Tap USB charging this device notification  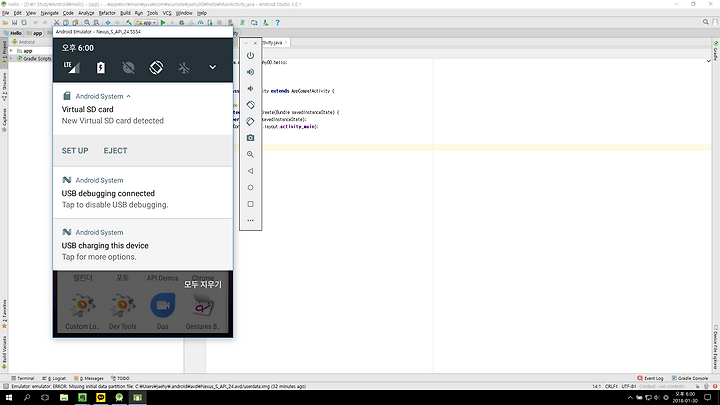pyautogui.click(x=143, y=245)
